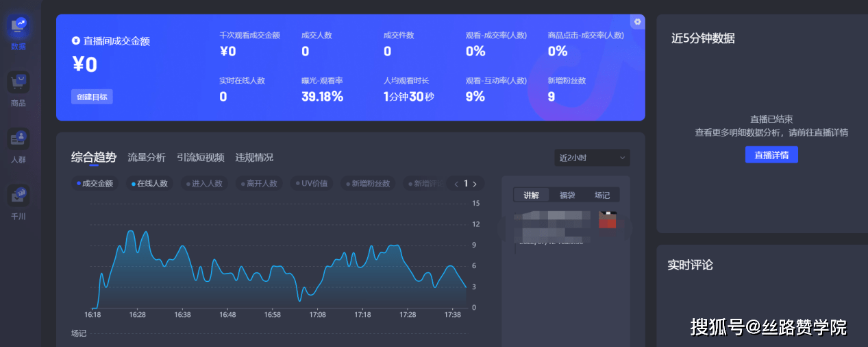This screenshot has width=868, height=347.
Task: Click the 曝光-观看率 value 39.18%
Action: 322,97
